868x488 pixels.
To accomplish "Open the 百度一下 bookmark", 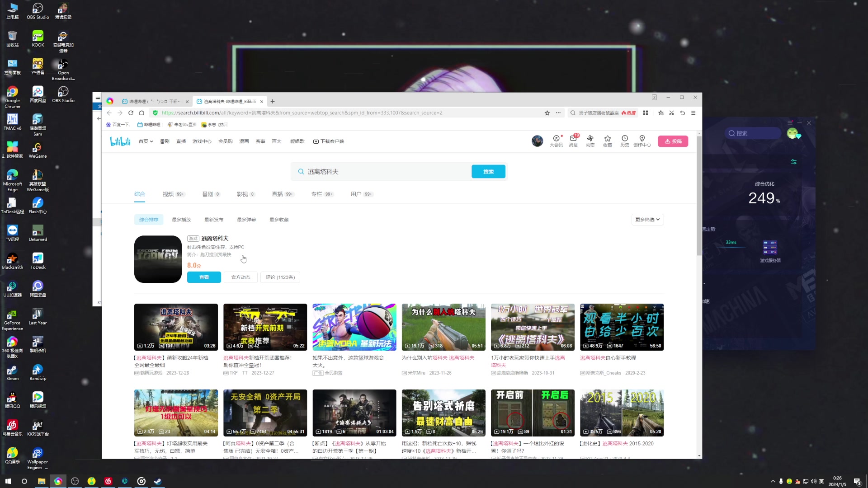I will 118,125.
